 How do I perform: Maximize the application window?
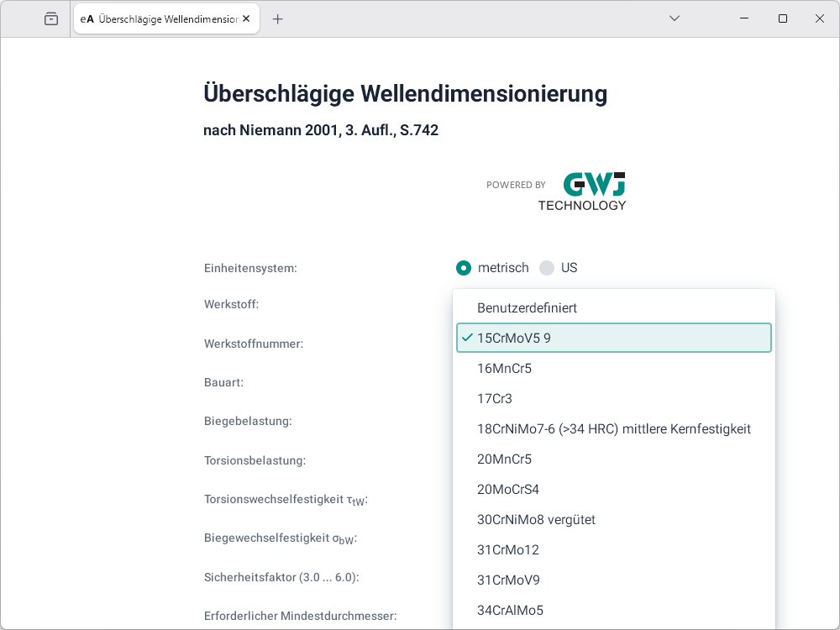pyautogui.click(x=782, y=18)
